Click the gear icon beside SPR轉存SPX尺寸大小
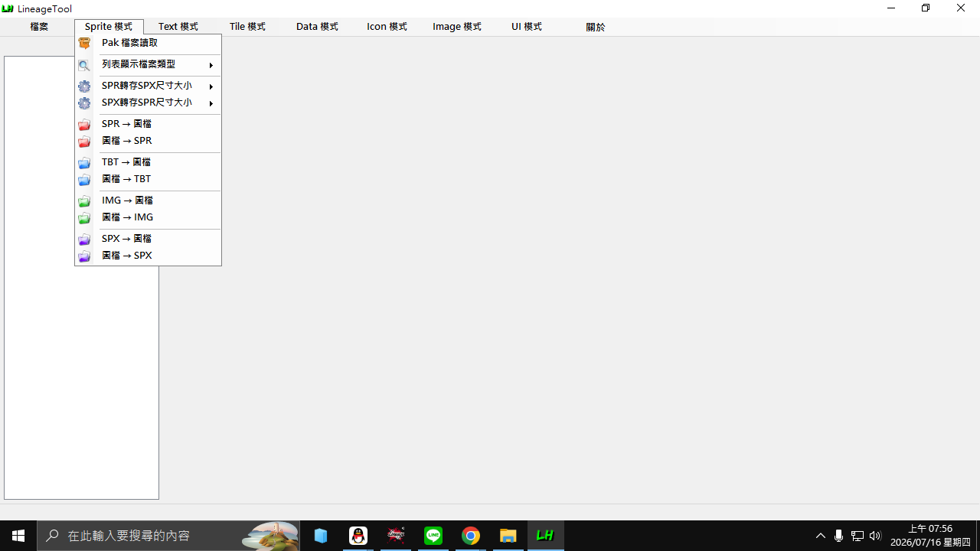Screen dimensions: 980x551 84,86
